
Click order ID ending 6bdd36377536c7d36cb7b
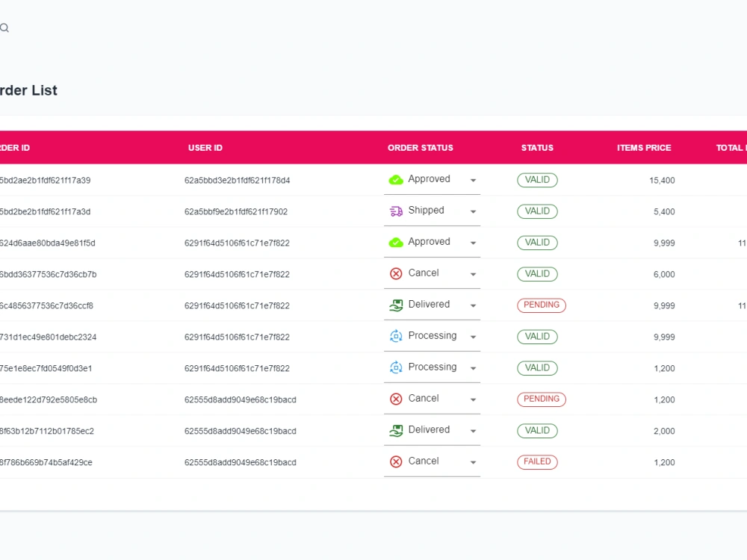pos(48,275)
